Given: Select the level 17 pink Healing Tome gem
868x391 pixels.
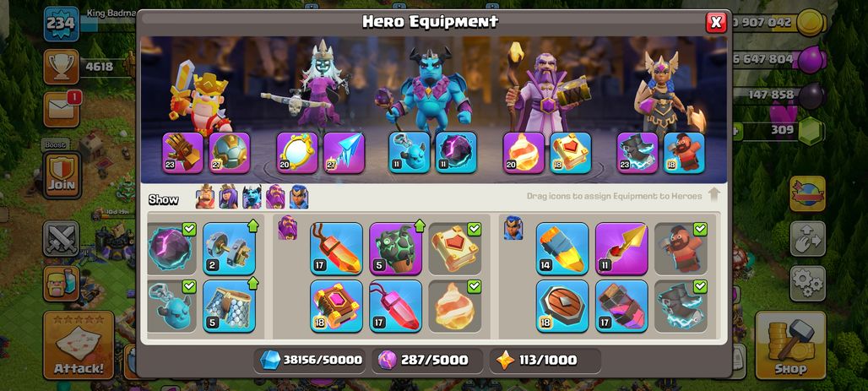Looking at the screenshot, I should [x=395, y=306].
